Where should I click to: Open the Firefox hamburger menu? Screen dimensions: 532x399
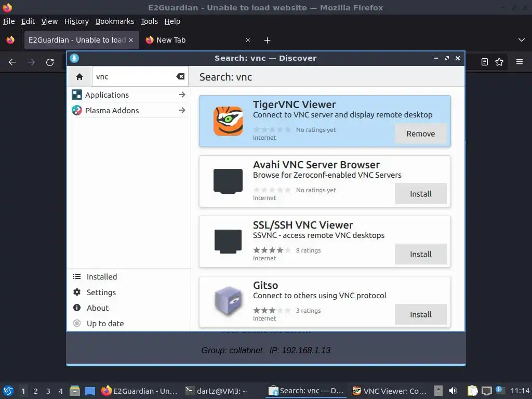520,62
